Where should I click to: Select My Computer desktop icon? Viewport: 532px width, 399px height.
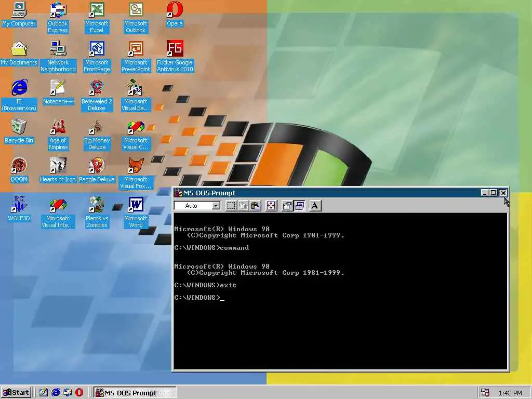[x=19, y=14]
